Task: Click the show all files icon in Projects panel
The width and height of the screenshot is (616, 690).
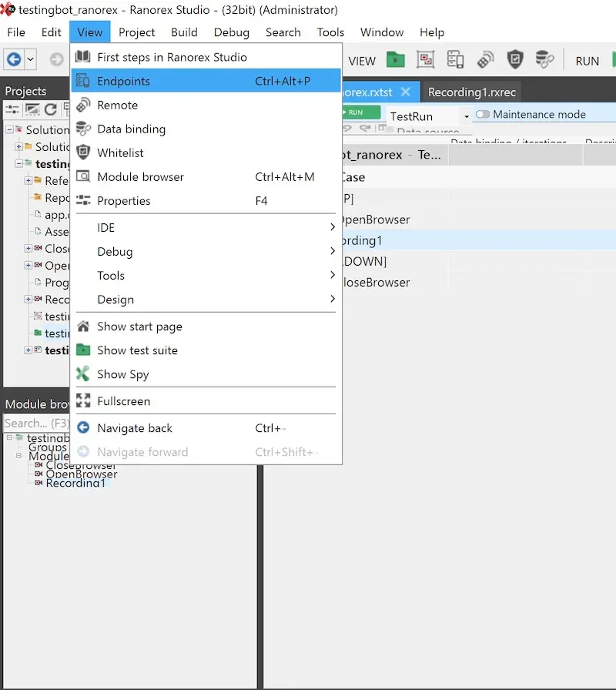Action: coord(32,109)
